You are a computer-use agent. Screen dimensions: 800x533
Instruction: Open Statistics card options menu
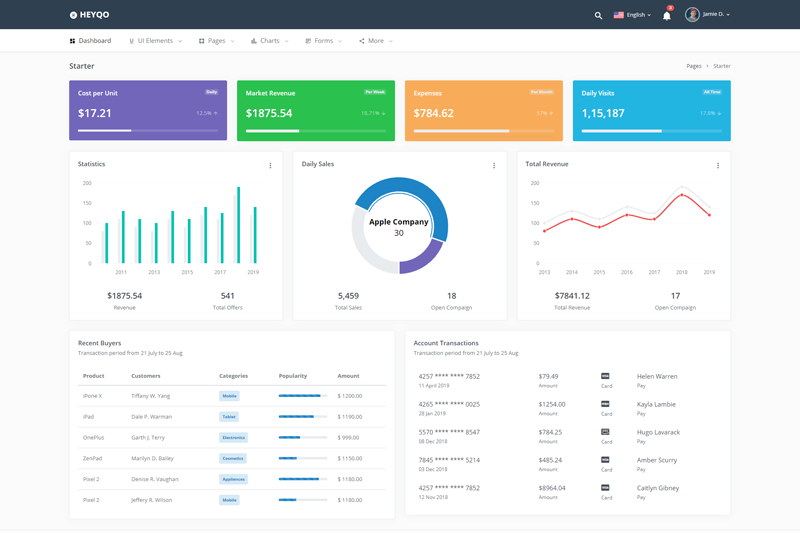click(x=270, y=165)
